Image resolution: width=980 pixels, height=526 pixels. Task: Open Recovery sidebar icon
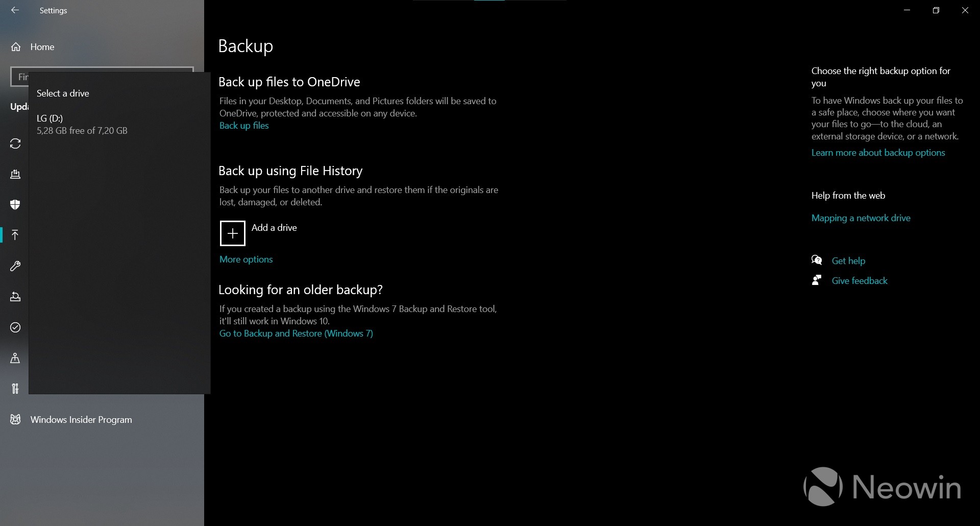(x=15, y=297)
